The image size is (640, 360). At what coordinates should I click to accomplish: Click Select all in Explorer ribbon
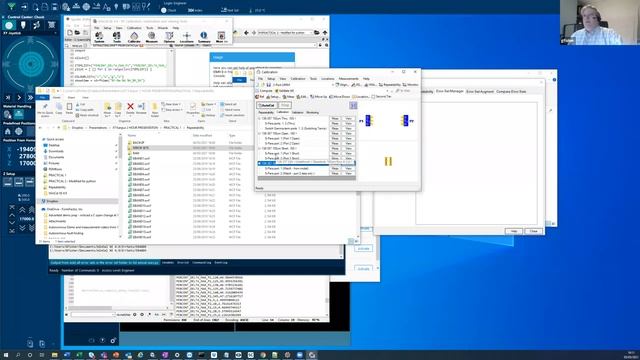(229, 104)
